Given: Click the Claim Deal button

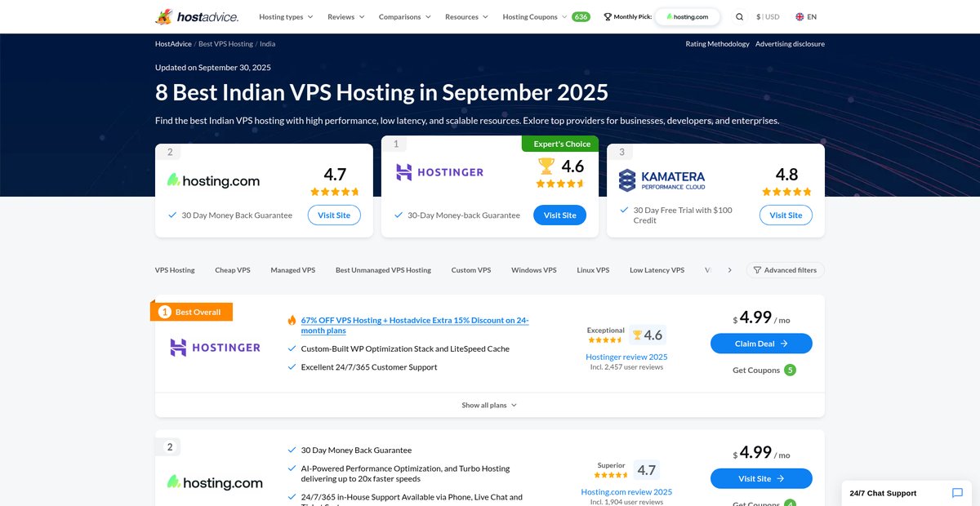Looking at the screenshot, I should pos(761,344).
